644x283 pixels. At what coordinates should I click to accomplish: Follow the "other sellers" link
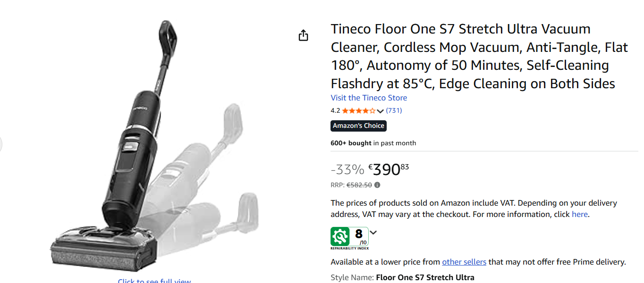tap(464, 262)
